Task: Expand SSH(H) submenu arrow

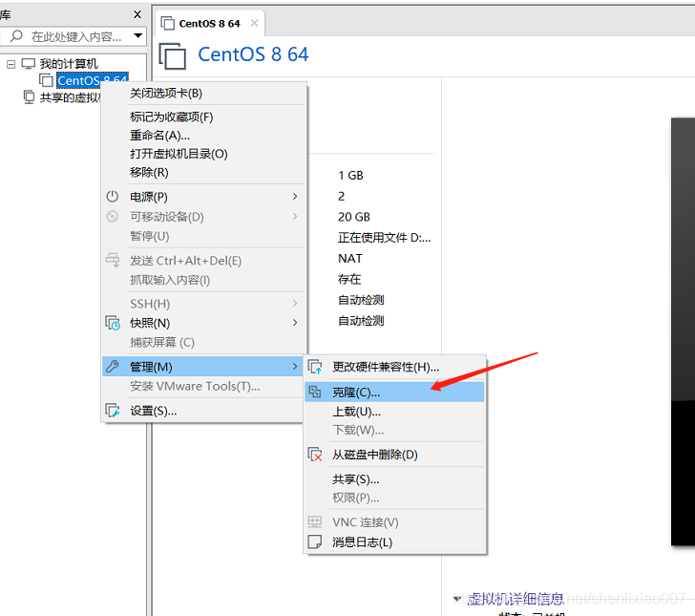Action: tap(295, 303)
